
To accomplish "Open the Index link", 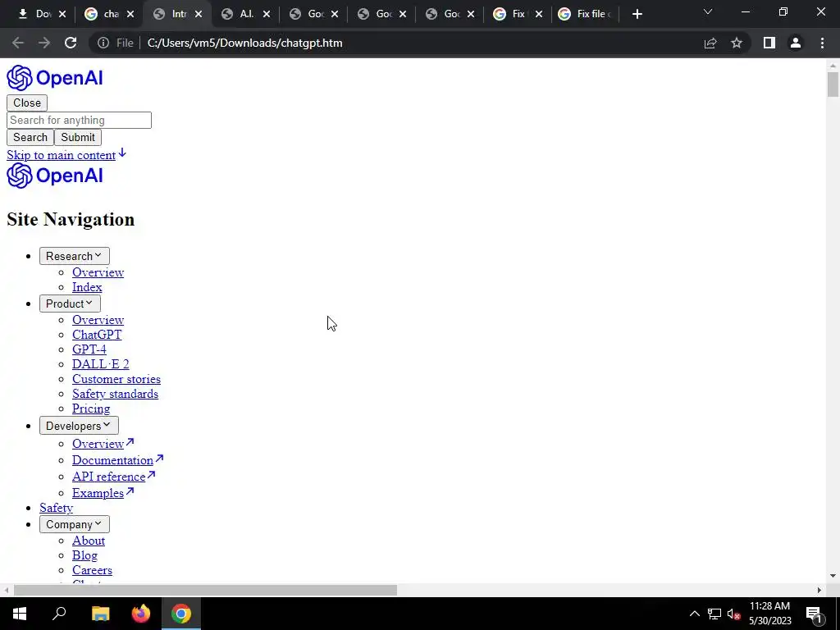I will [87, 287].
